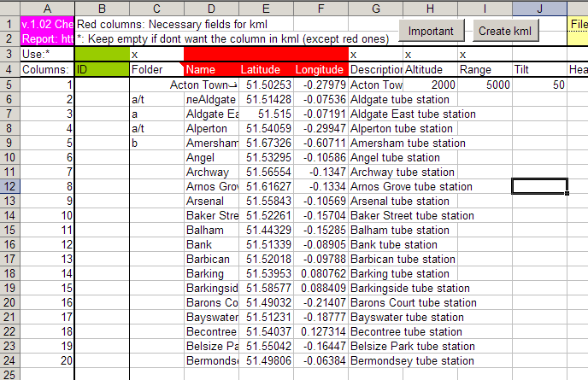Select row 12 header
The width and height of the screenshot is (588, 380).
(9, 186)
